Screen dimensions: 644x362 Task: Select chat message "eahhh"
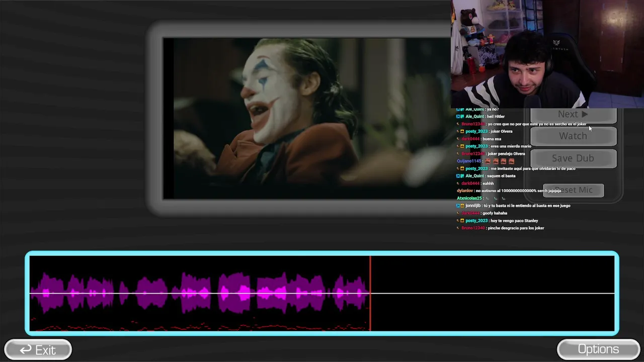pos(488,184)
